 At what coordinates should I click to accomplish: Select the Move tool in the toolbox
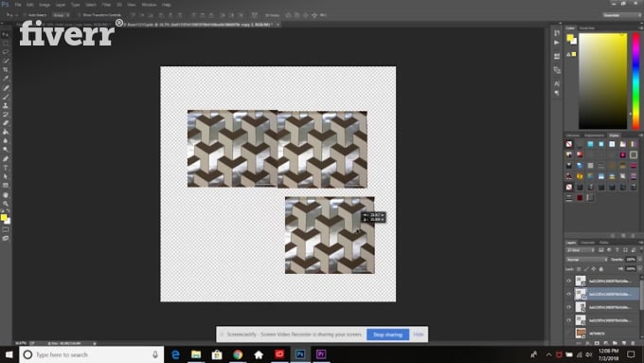6,34
